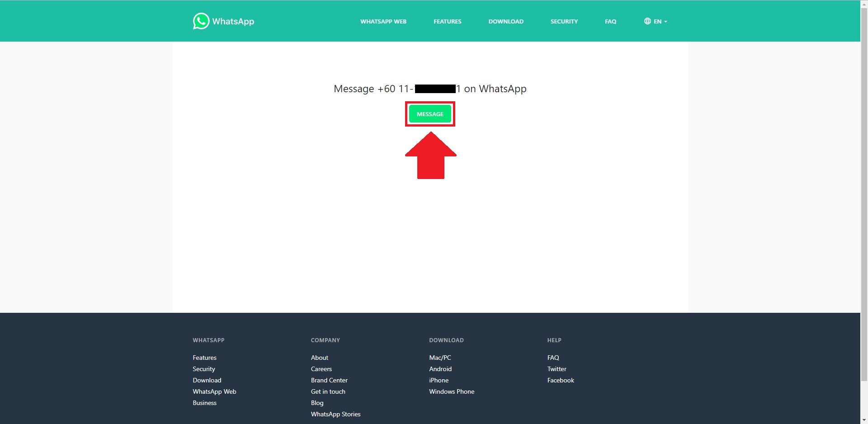The image size is (868, 424).
Task: Click the page scrollbar's up arrow
Action: point(864,4)
